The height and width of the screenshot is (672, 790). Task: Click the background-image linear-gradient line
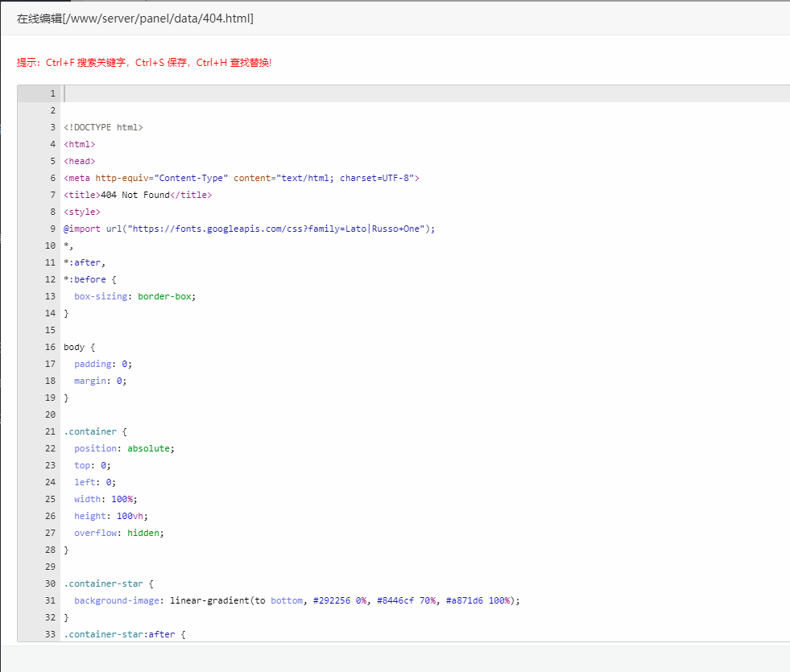click(297, 600)
